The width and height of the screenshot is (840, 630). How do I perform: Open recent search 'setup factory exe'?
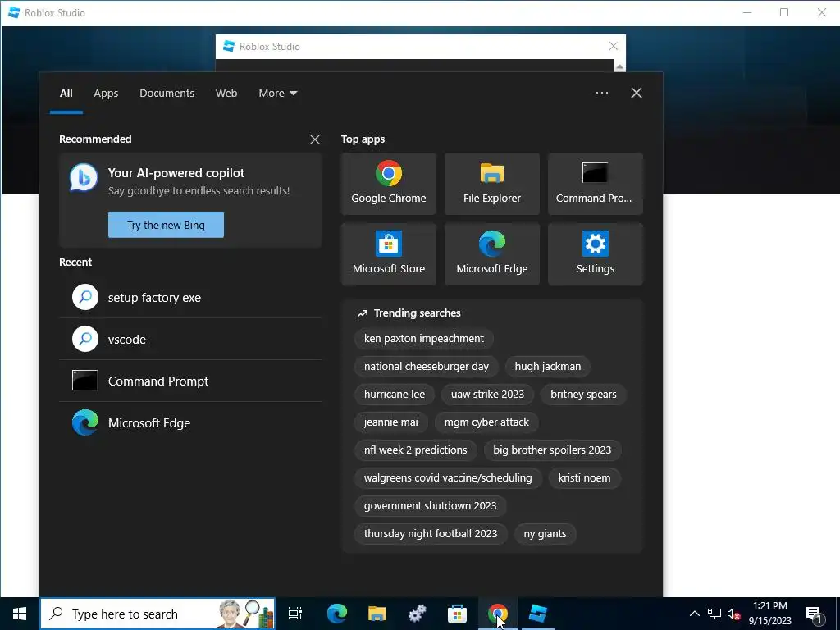pyautogui.click(x=190, y=297)
